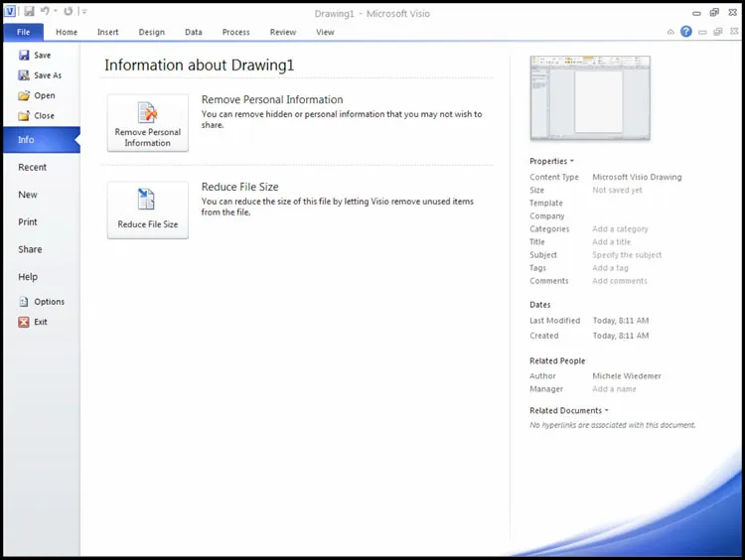Click the Undo arrow in title bar
Screen dimensions: 745x560
tap(45, 11)
